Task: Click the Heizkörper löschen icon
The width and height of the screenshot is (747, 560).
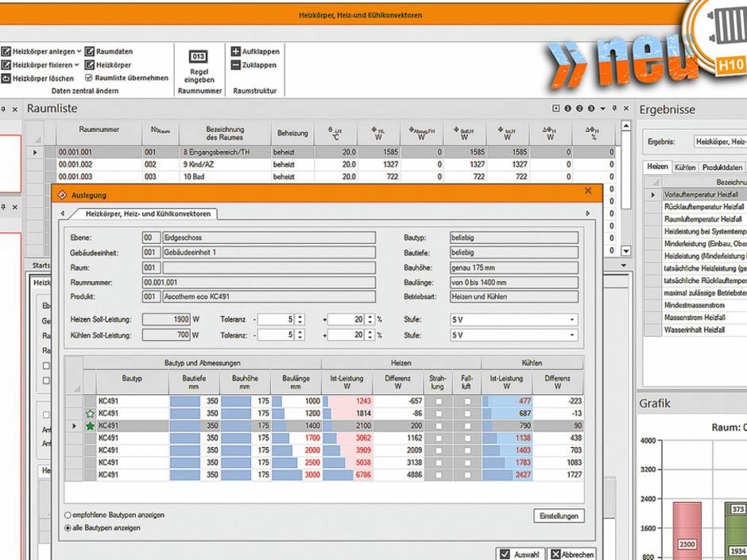Action: click(x=7, y=77)
